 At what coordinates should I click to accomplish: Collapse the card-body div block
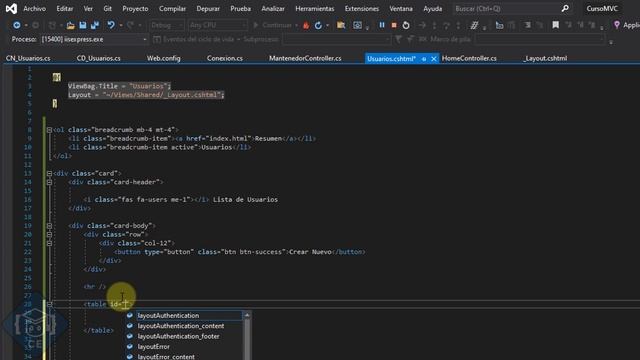49,226
